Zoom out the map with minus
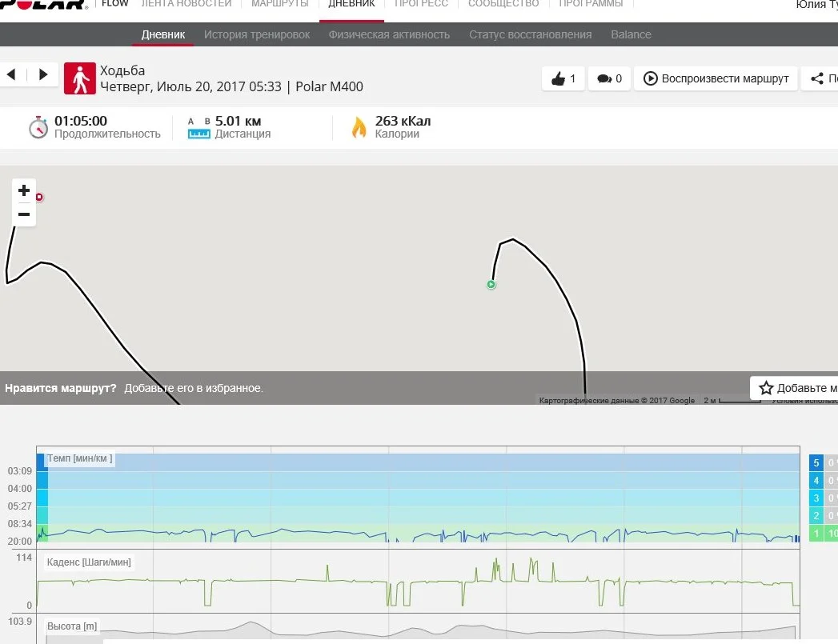The width and height of the screenshot is (838, 644). coord(23,214)
